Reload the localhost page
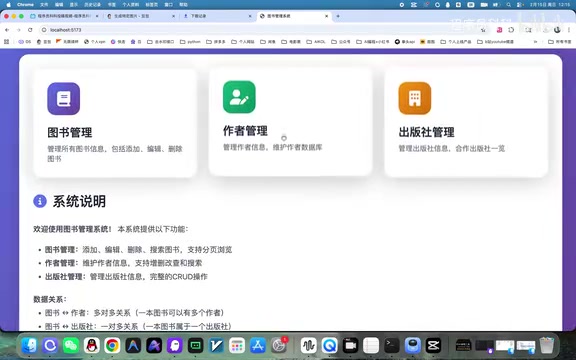 pyautogui.click(x=30, y=30)
